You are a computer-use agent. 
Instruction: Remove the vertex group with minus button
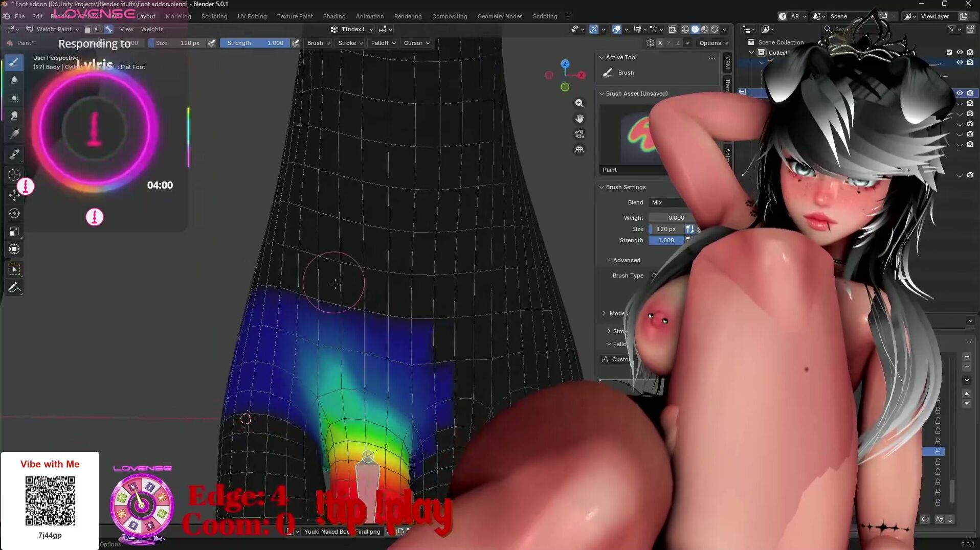coord(967,366)
